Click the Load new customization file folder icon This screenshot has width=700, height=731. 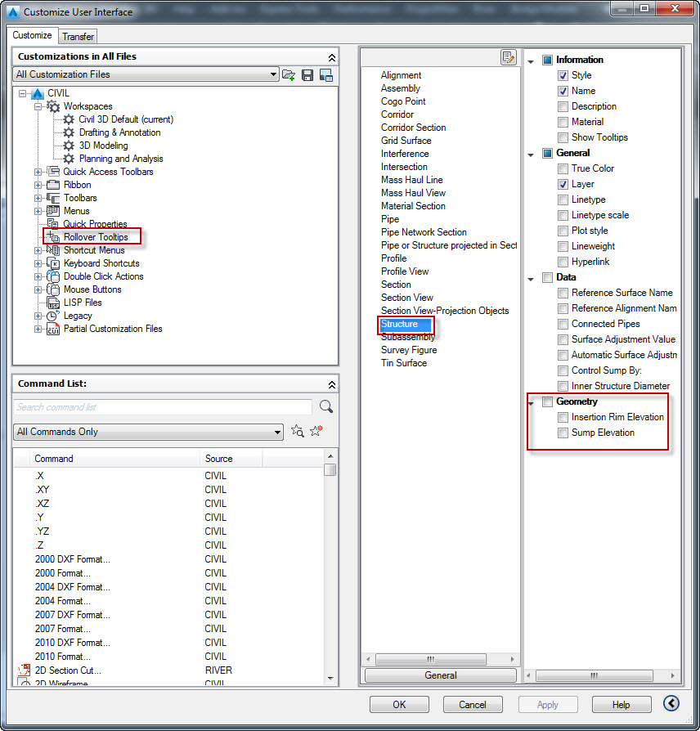(x=288, y=74)
